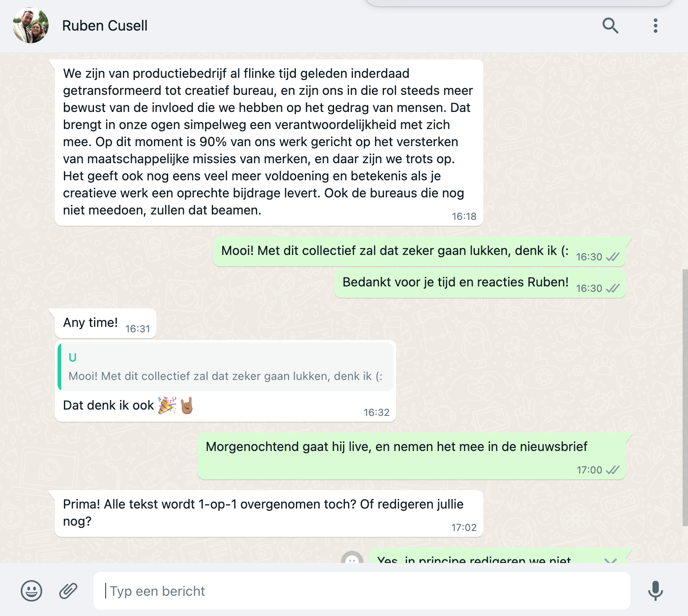Screen dimensions: 688x616
Task: Click the paperclip attach icon
Action: click(68, 590)
